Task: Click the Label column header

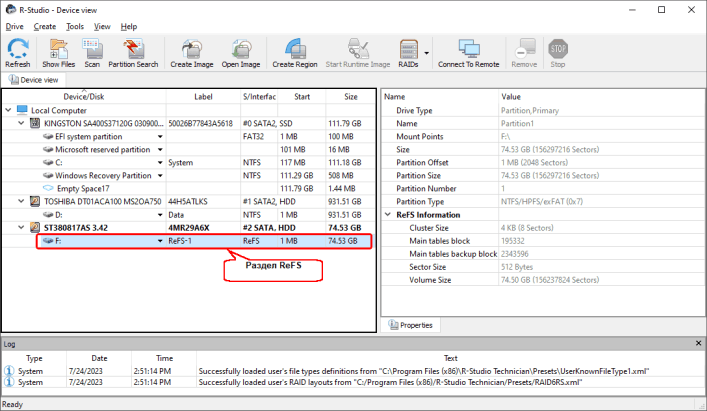Action: [x=203, y=96]
